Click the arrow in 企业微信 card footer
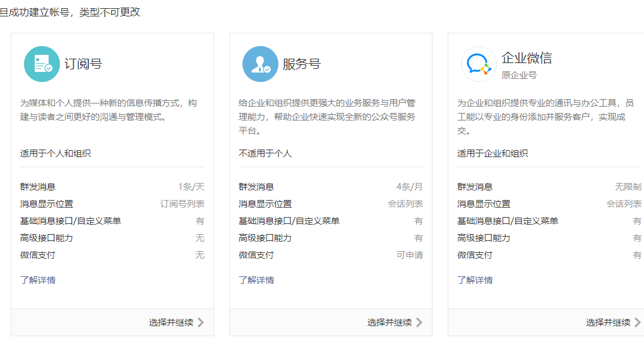The image size is (644, 347). [x=638, y=322]
